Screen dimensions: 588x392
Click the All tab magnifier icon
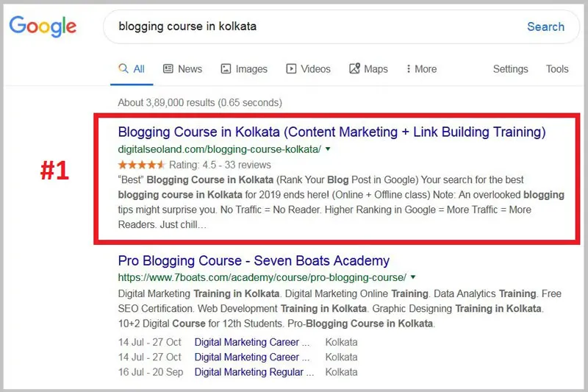tap(123, 68)
